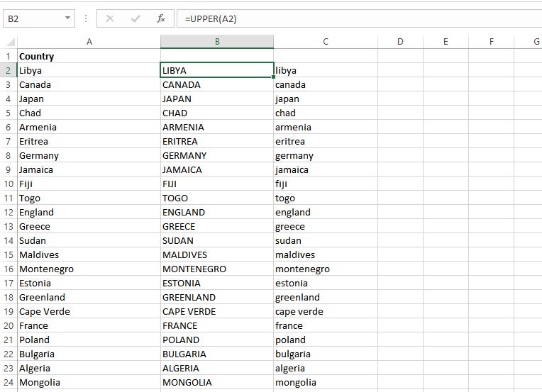This screenshot has width=542, height=392.
Task: Select row 16 header
Action: coord(9,269)
